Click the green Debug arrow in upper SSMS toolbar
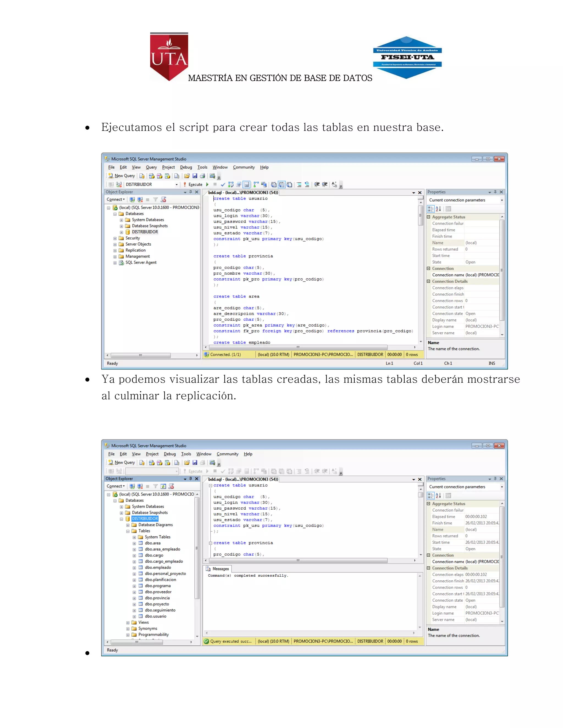 click(x=208, y=184)
